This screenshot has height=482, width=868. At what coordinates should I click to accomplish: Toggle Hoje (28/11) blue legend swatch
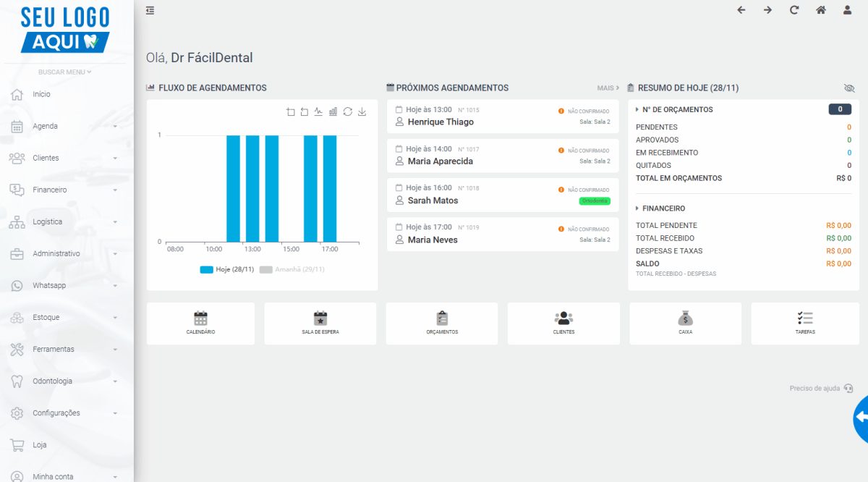tap(207, 269)
